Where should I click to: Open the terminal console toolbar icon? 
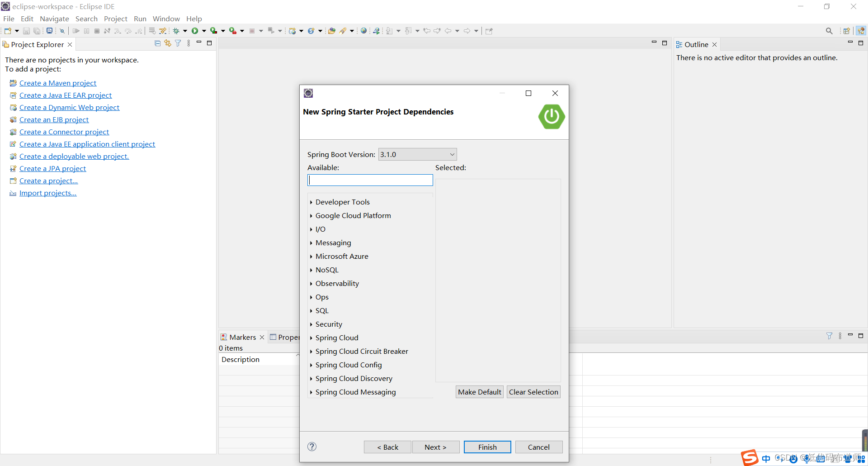coord(50,31)
